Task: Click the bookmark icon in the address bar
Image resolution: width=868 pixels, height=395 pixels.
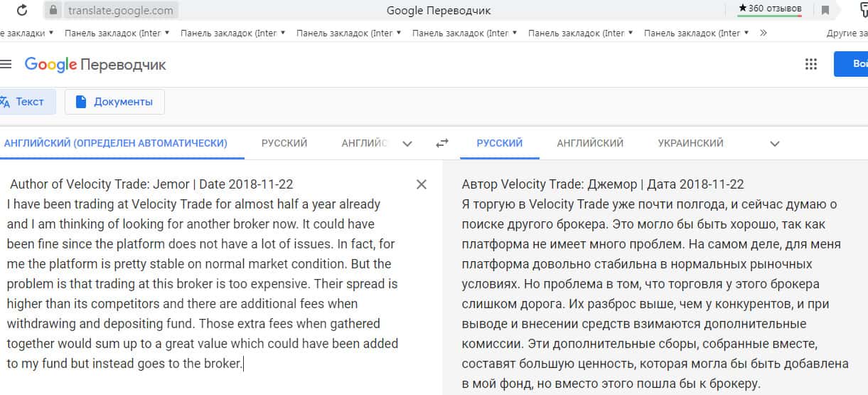Action: 825,10
